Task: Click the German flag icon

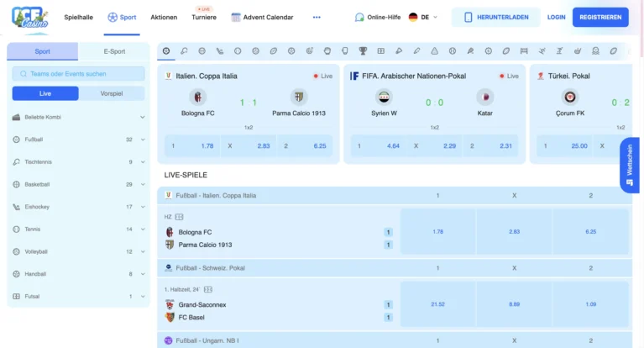Action: (x=413, y=18)
